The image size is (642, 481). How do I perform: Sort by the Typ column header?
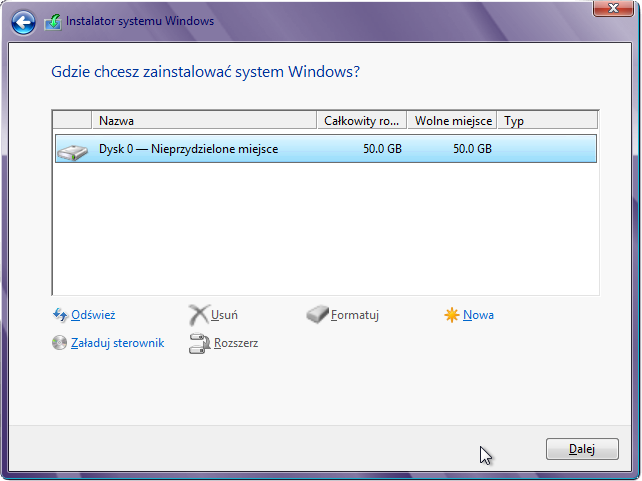[547, 120]
